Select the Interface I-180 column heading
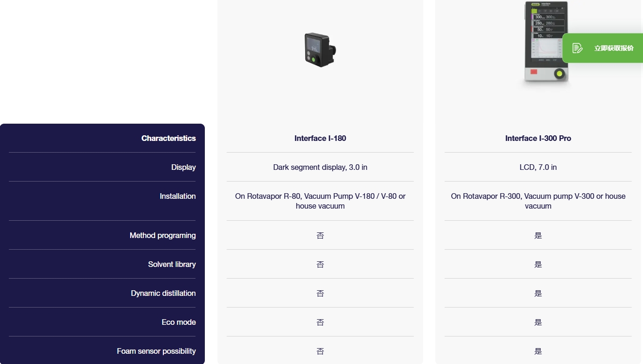643x364 pixels. pyautogui.click(x=320, y=138)
